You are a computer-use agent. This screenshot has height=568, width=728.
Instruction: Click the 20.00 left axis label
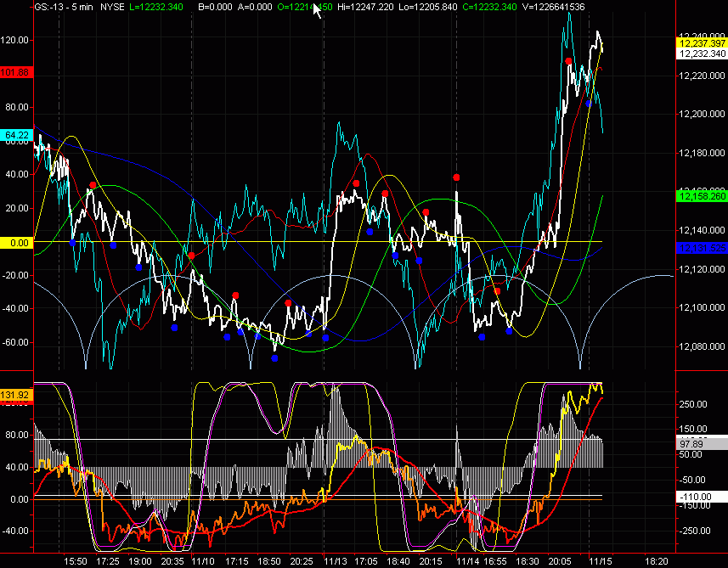[x=18, y=208]
